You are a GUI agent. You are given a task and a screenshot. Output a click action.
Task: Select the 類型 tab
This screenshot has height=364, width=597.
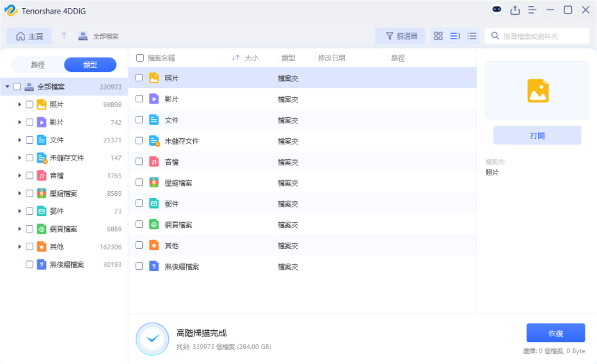point(90,65)
